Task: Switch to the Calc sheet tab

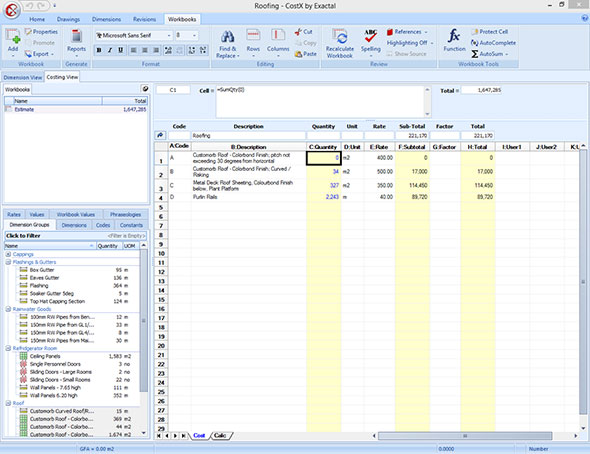Action: 220,436
